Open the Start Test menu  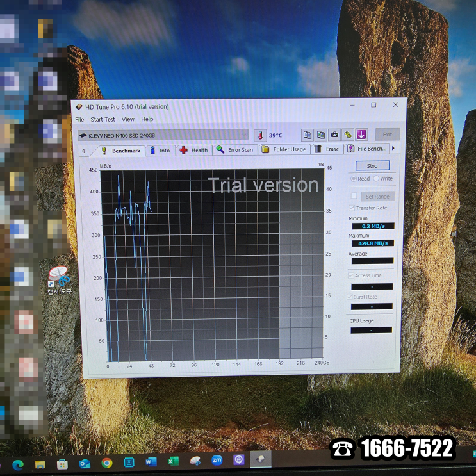click(103, 119)
